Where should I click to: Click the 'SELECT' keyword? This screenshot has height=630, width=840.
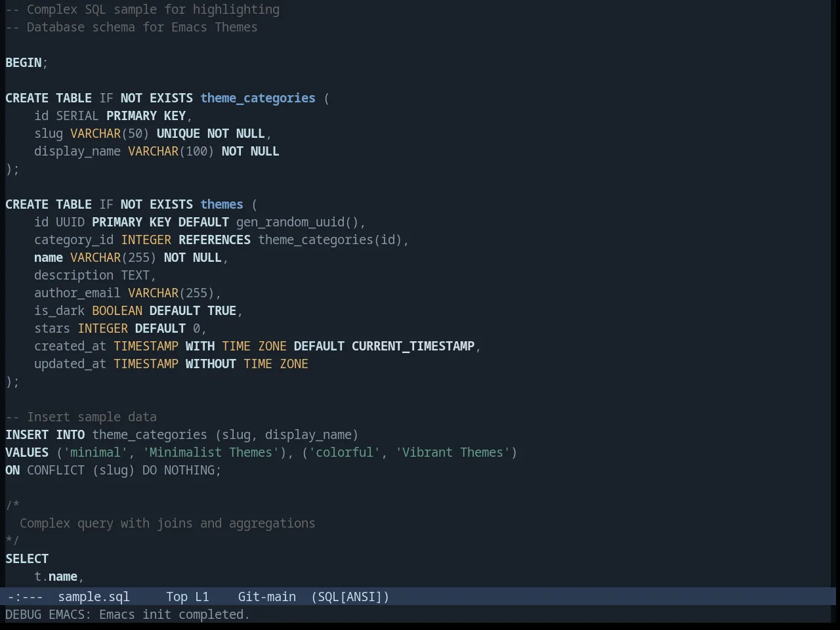(x=27, y=558)
